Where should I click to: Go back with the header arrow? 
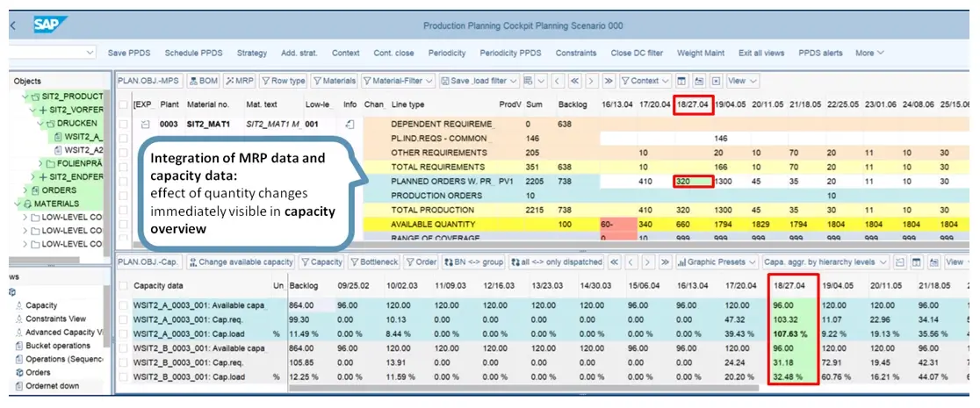click(x=14, y=25)
